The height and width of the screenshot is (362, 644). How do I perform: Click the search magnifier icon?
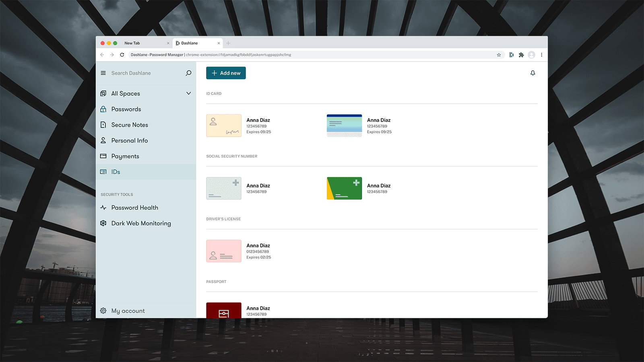click(188, 73)
